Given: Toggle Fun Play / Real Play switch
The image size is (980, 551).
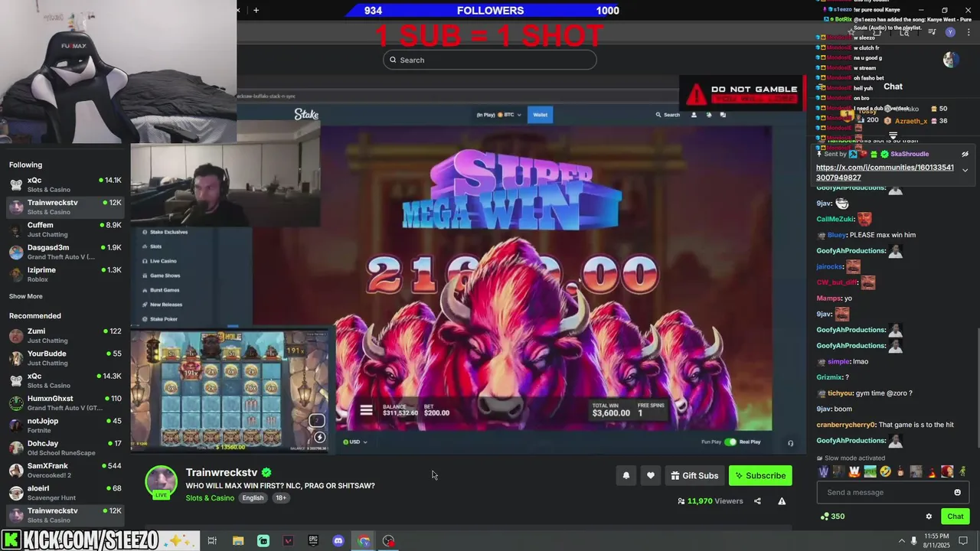Looking at the screenshot, I should (x=730, y=442).
